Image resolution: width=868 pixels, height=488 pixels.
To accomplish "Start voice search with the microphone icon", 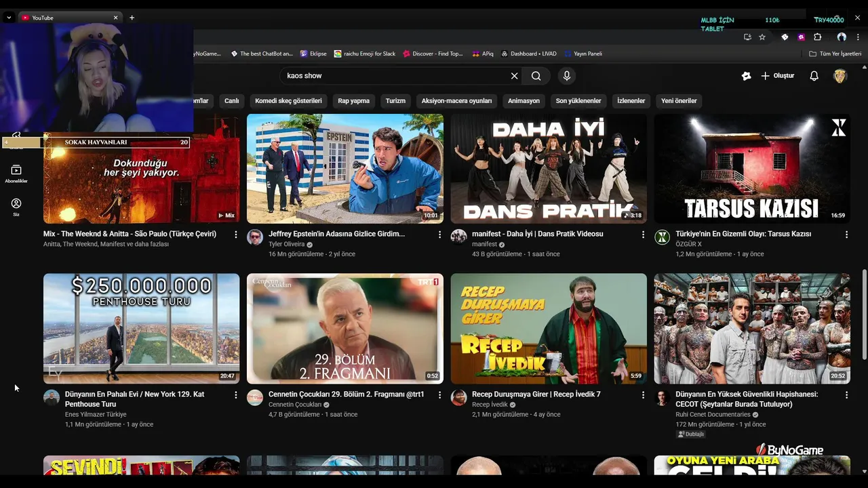I will [x=567, y=76].
